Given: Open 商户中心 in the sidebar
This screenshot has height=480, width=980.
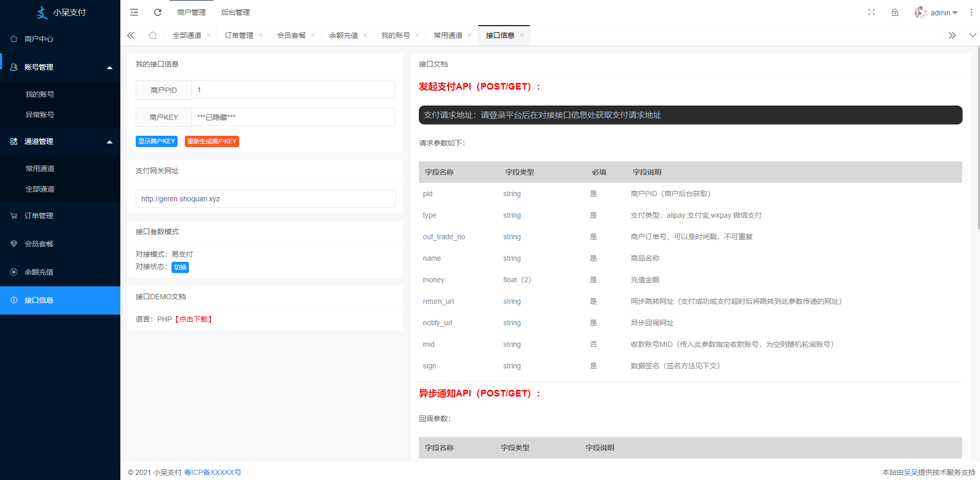Looking at the screenshot, I should point(60,39).
